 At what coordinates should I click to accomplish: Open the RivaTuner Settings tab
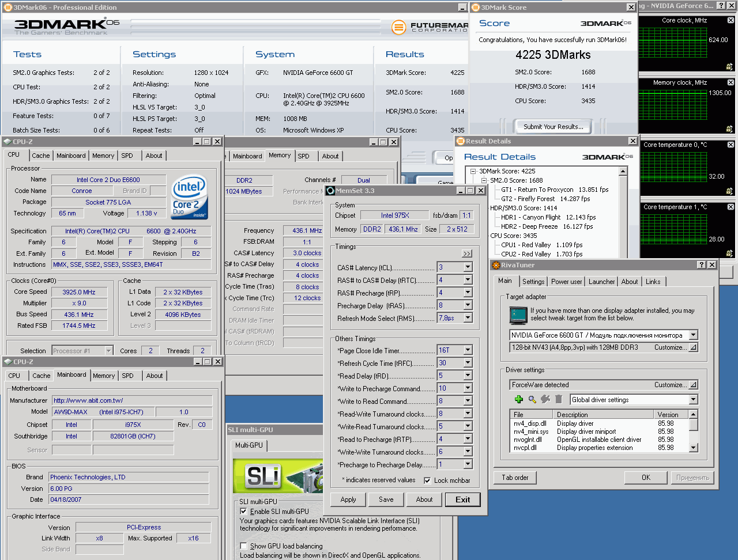(x=533, y=282)
